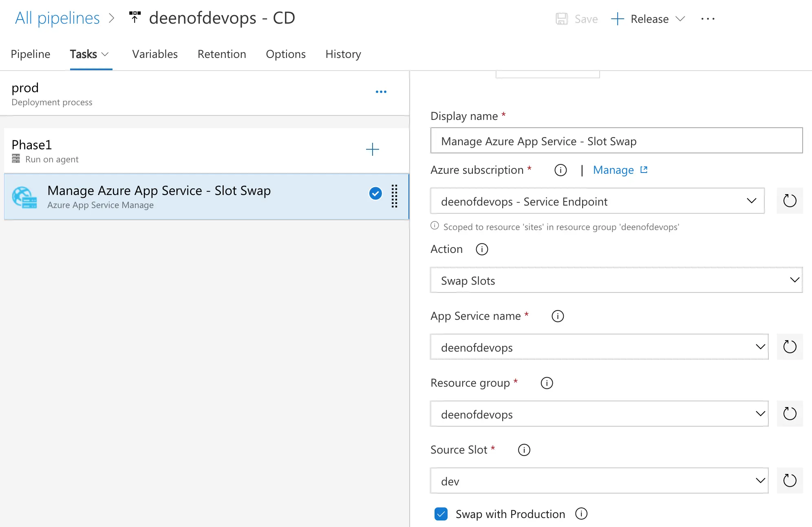Viewport: 812px width, 527px height.
Task: Open the Manage subscription link
Action: [x=613, y=170]
